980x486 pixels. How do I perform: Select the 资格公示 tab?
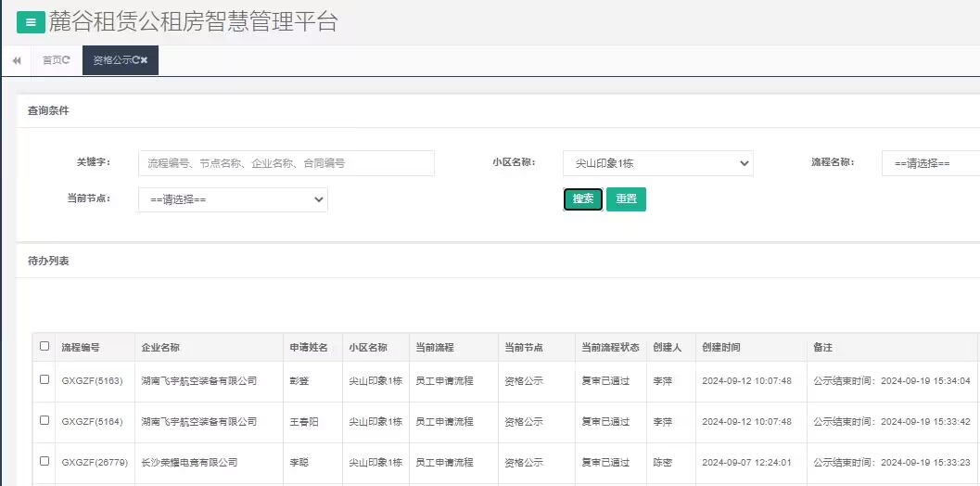coord(110,60)
